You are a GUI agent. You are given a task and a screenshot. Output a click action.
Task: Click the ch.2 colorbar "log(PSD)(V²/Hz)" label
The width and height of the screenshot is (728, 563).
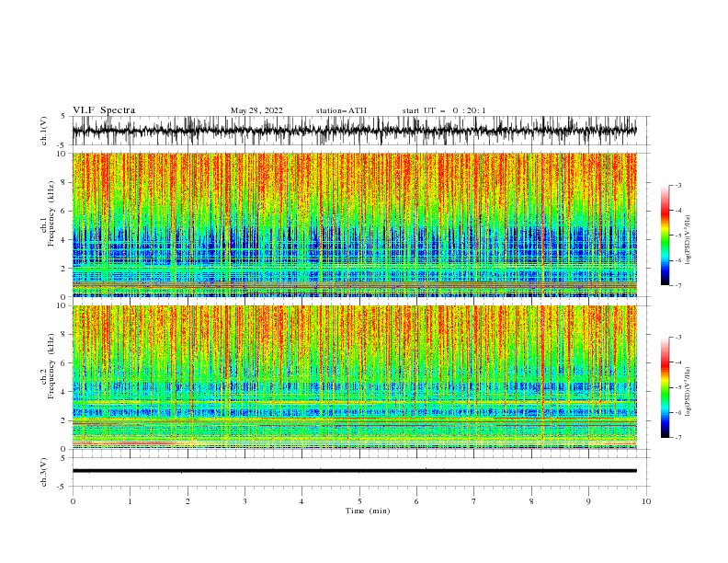(688, 392)
